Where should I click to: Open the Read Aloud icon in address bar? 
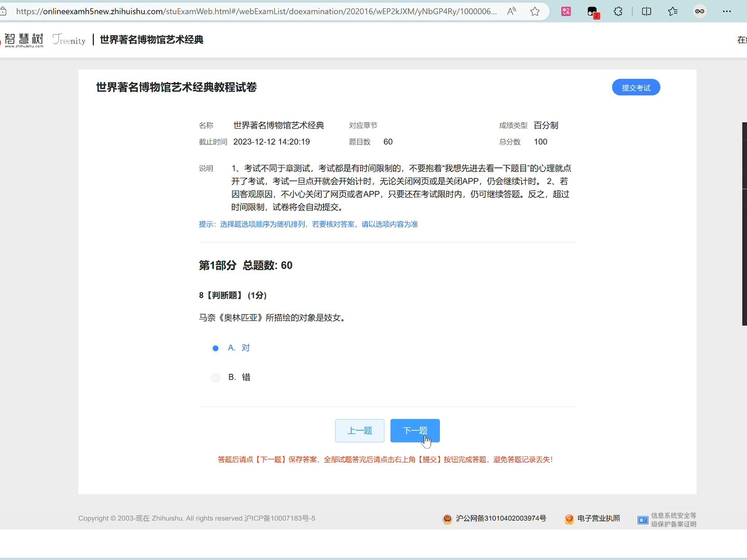511,11
